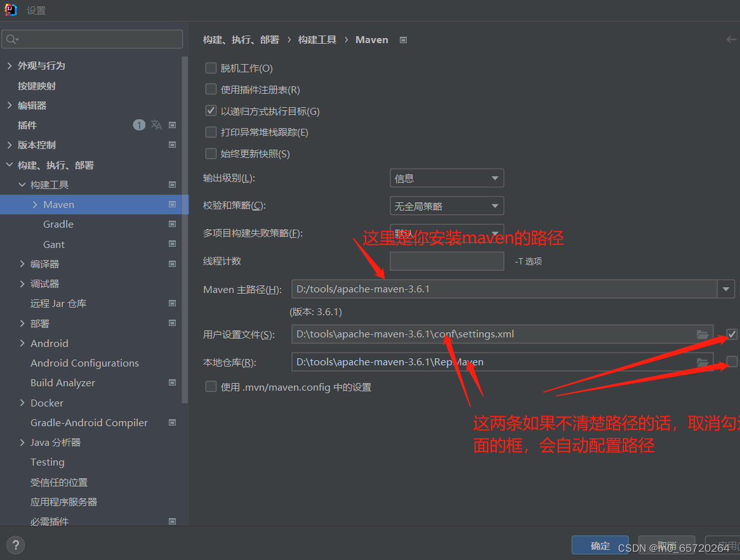Click 构建、执行、部署 breadcrumb link
Screen dimensions: 740x560
tap(241, 39)
